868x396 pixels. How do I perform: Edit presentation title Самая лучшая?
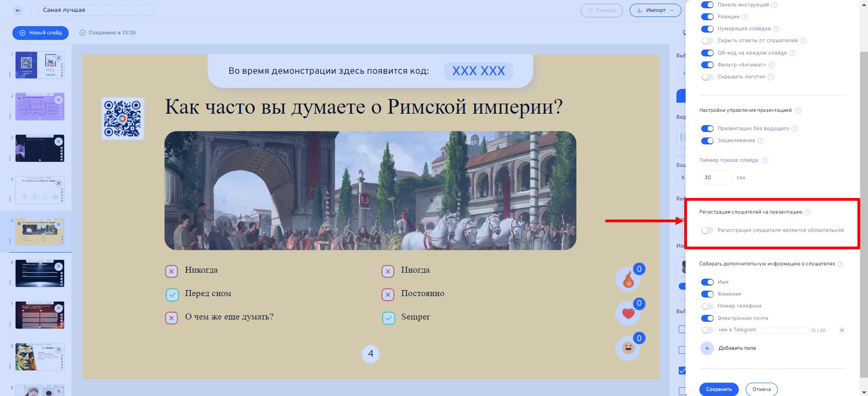click(x=96, y=10)
